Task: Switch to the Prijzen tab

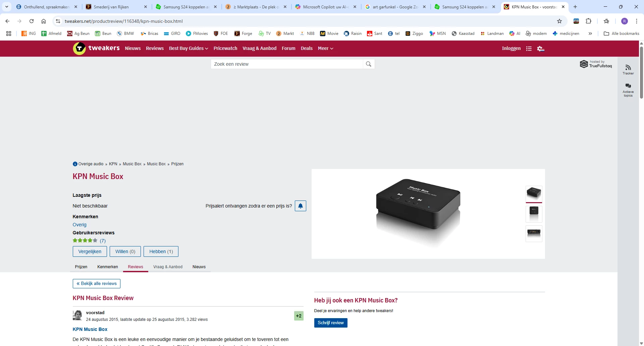Action: click(81, 267)
